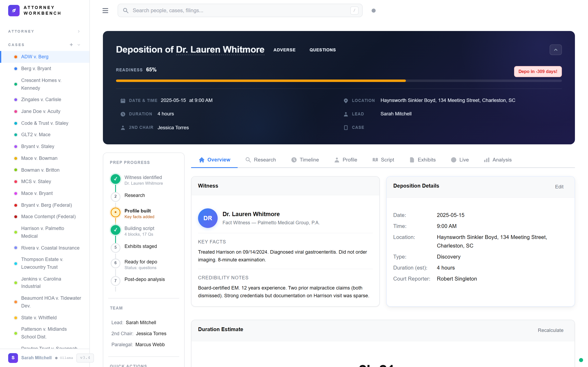The image size is (588, 367).
Task: Toggle the Building script step checkmark
Action: (115, 230)
